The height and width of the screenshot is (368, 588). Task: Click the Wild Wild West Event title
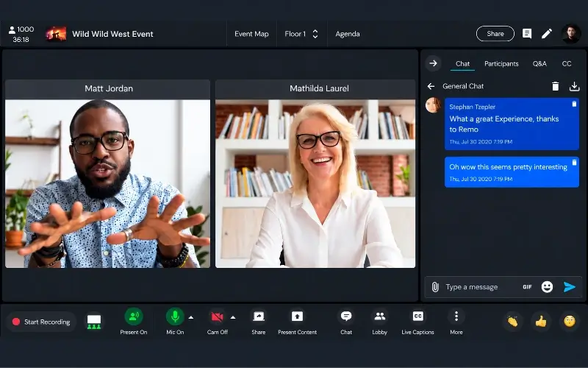[x=112, y=34]
